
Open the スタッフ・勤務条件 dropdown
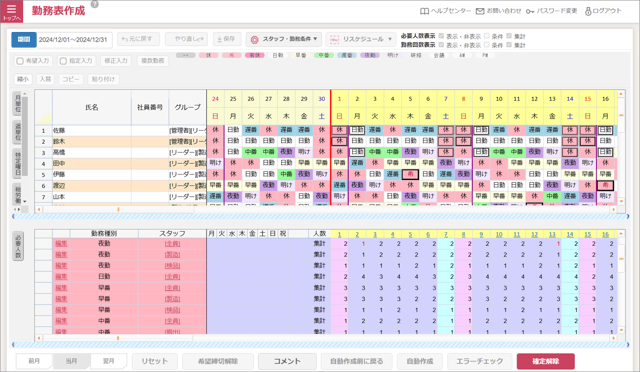pyautogui.click(x=284, y=39)
